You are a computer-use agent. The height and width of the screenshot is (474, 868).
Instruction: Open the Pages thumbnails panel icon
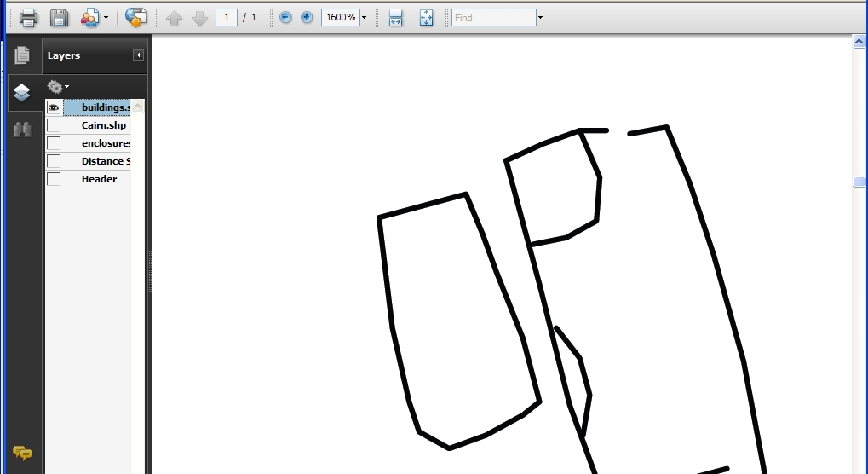(x=22, y=55)
